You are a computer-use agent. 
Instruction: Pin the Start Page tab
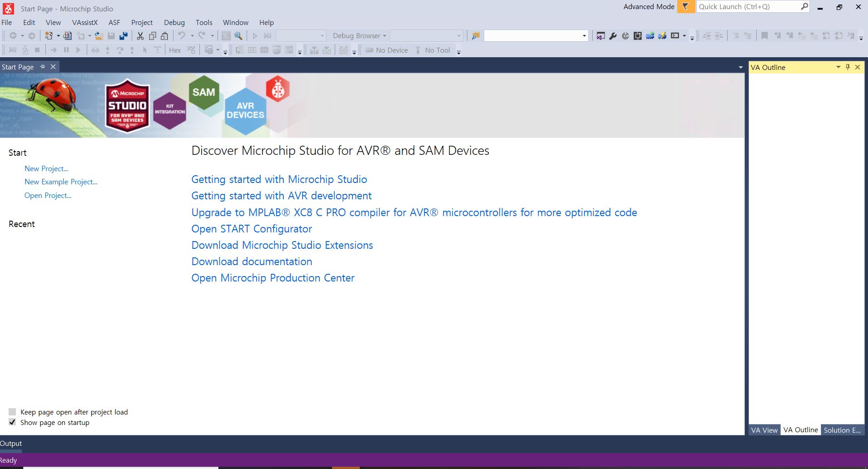coord(42,67)
